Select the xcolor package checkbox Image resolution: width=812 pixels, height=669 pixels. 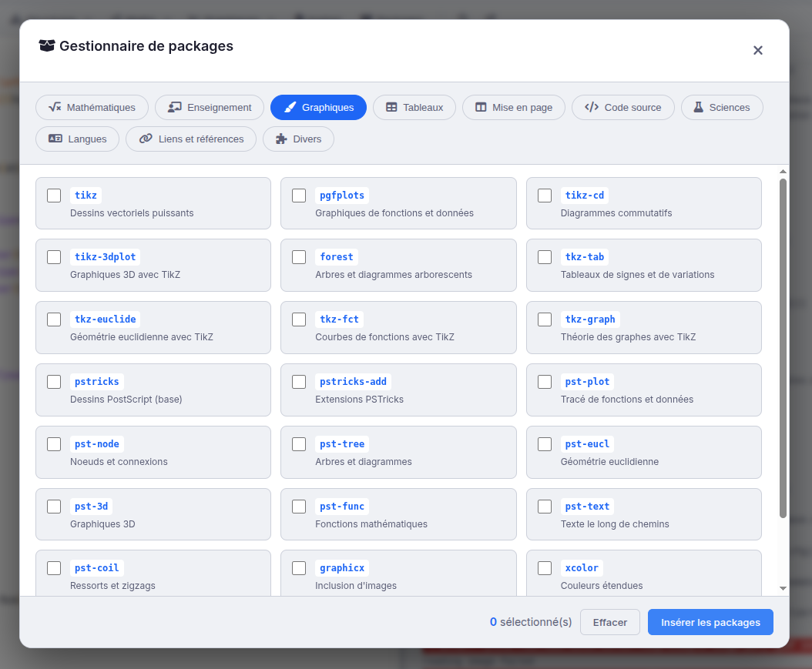tap(545, 567)
